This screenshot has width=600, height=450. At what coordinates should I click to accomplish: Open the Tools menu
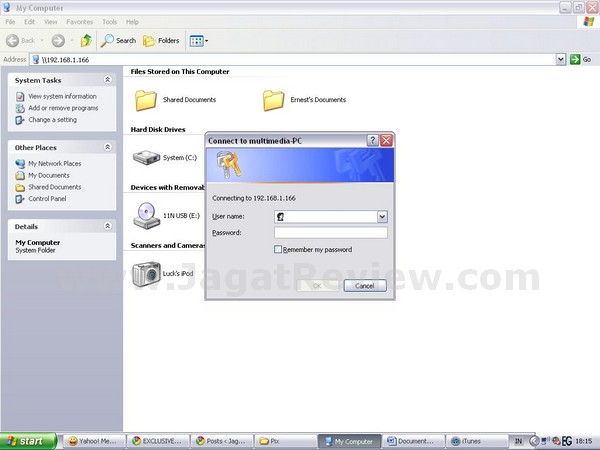coord(109,21)
